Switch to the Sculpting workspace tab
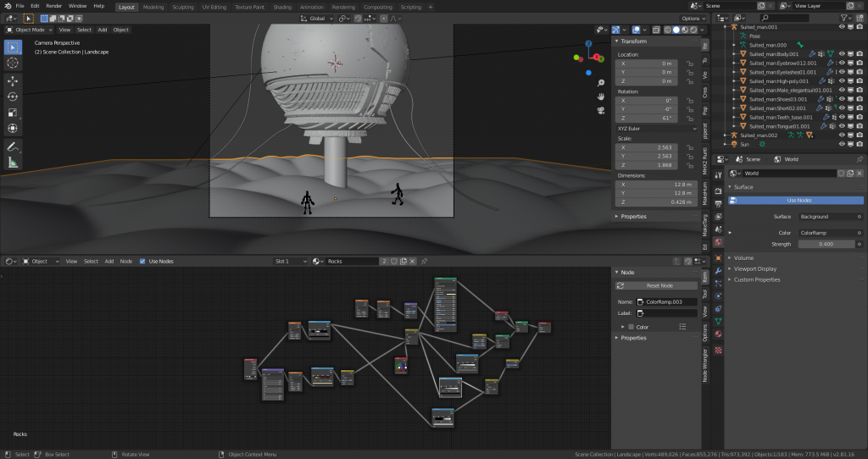This screenshot has height=459, width=868. (x=183, y=7)
